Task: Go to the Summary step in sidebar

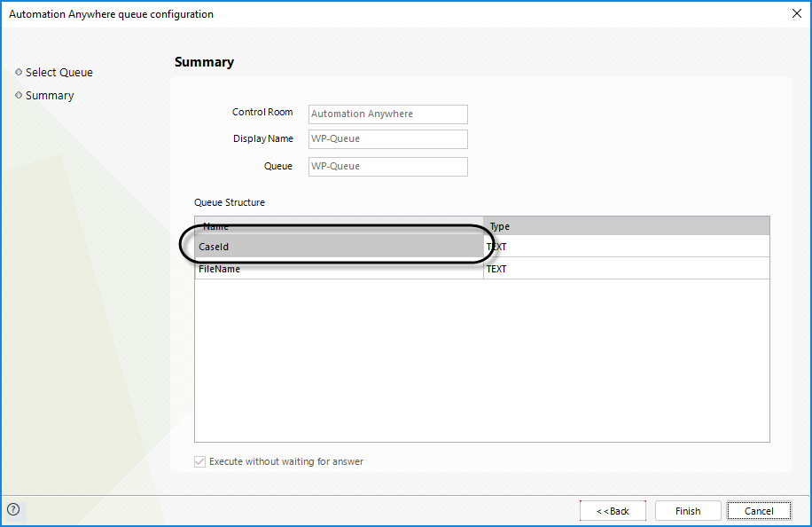Action: (50, 95)
